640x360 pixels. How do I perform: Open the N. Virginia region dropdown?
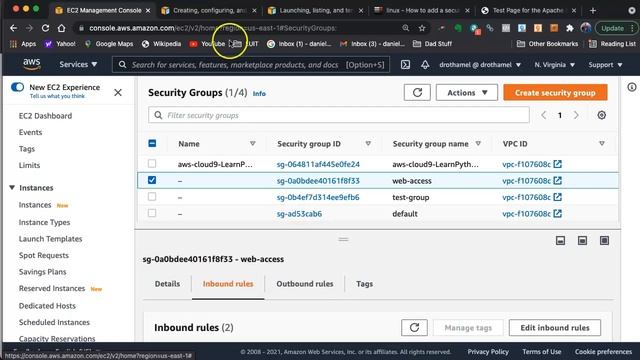[554, 64]
